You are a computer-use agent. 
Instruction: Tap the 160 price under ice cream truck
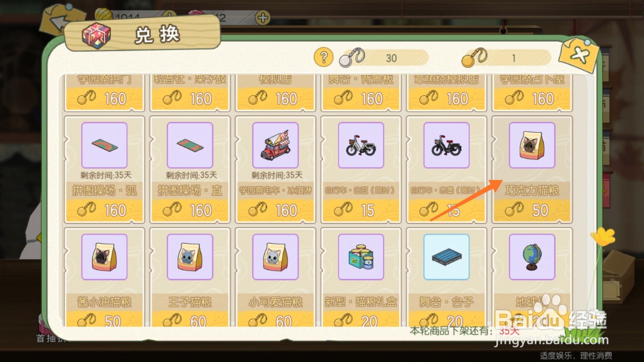pos(275,210)
